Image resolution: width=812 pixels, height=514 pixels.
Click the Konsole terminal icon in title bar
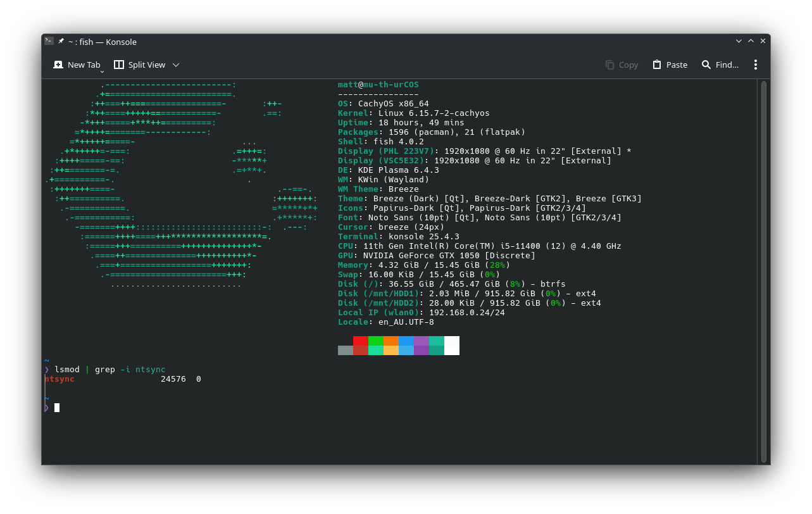[x=49, y=41]
